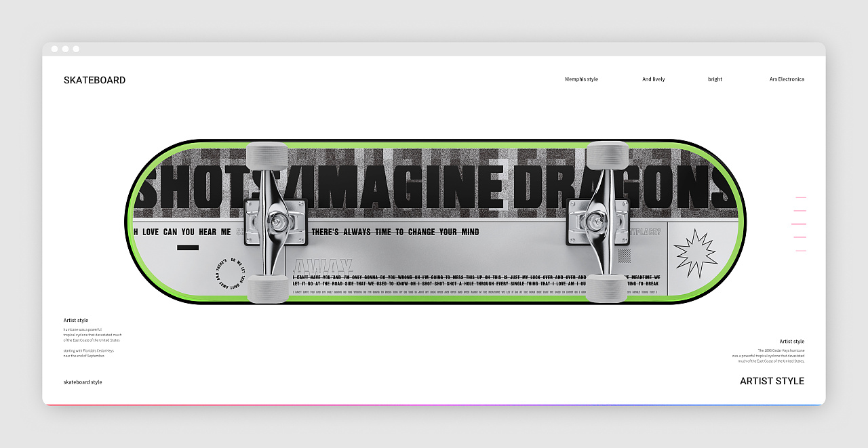Click the skateboard style link at bottom left
The height and width of the screenshot is (448, 868).
coord(83,382)
